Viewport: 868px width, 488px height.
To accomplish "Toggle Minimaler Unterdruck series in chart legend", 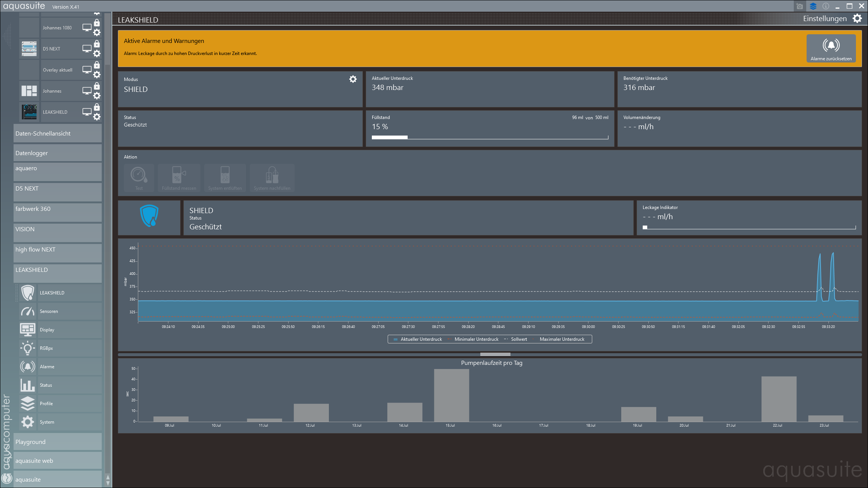I will click(473, 339).
